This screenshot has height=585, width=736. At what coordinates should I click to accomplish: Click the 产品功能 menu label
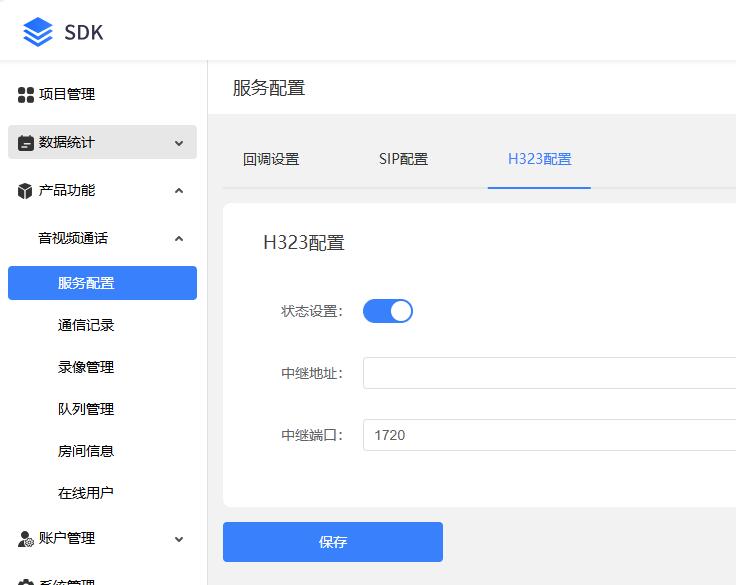(67, 191)
